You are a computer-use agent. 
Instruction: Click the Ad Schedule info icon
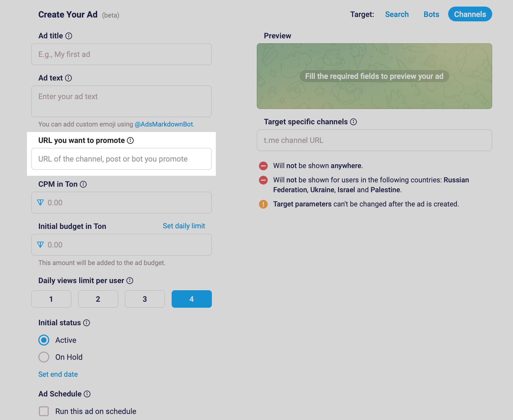click(x=87, y=394)
